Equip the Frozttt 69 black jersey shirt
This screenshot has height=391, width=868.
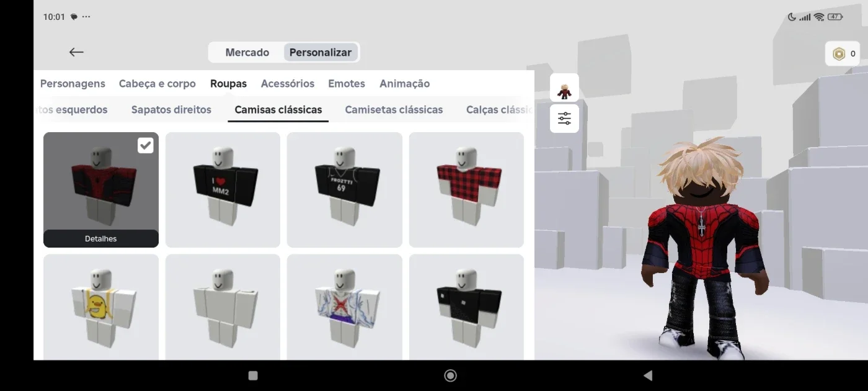(x=345, y=190)
